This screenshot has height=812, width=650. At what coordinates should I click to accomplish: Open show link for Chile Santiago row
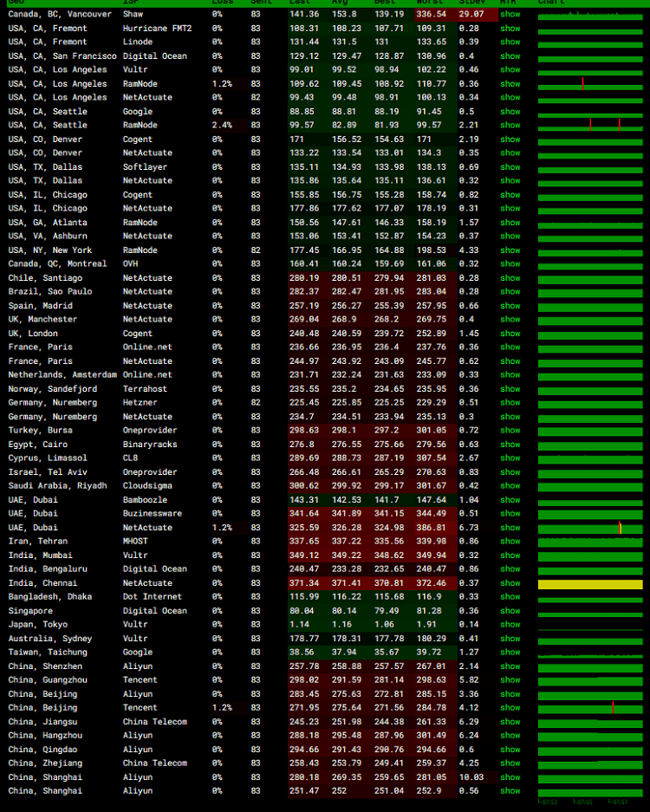pyautogui.click(x=510, y=277)
